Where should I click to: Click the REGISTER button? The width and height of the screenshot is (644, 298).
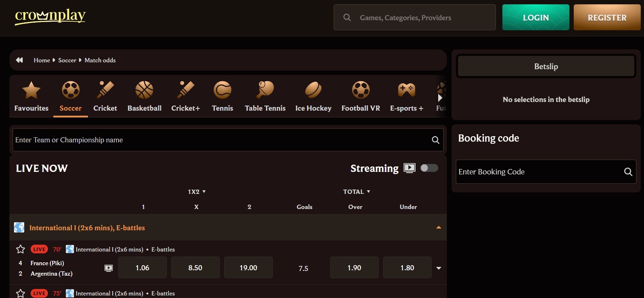(607, 17)
